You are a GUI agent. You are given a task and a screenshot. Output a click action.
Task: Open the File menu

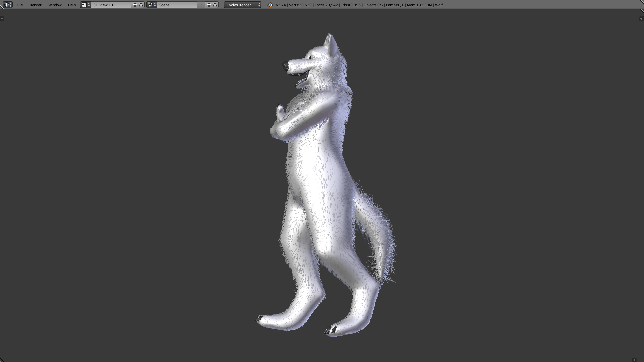[x=20, y=5]
